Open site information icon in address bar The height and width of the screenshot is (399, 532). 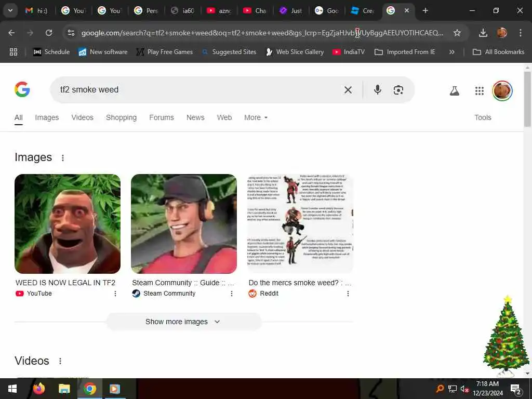[71, 33]
